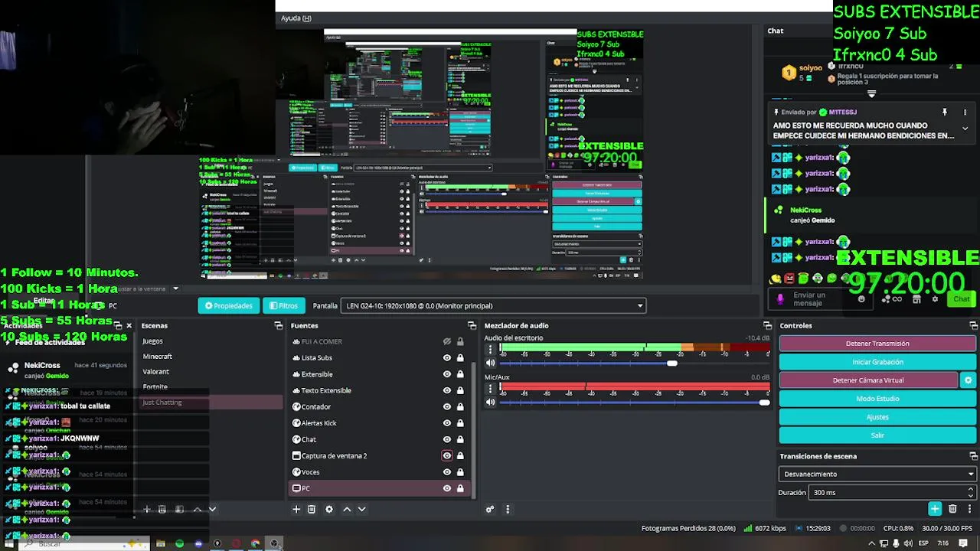Viewport: 980px width, 551px height.
Task: Show the hidden FUI A COMER source
Action: tap(447, 341)
